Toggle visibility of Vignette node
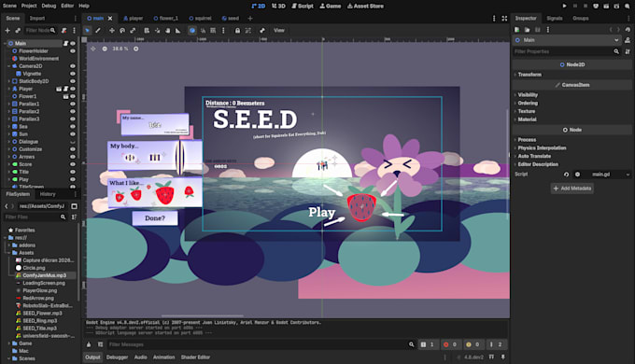The width and height of the screenshot is (635, 364). (x=73, y=74)
